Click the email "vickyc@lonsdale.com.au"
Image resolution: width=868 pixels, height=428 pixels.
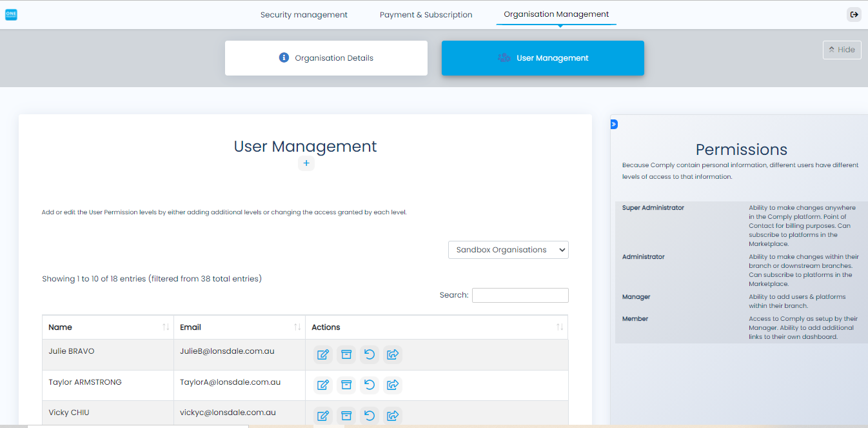[x=228, y=413]
